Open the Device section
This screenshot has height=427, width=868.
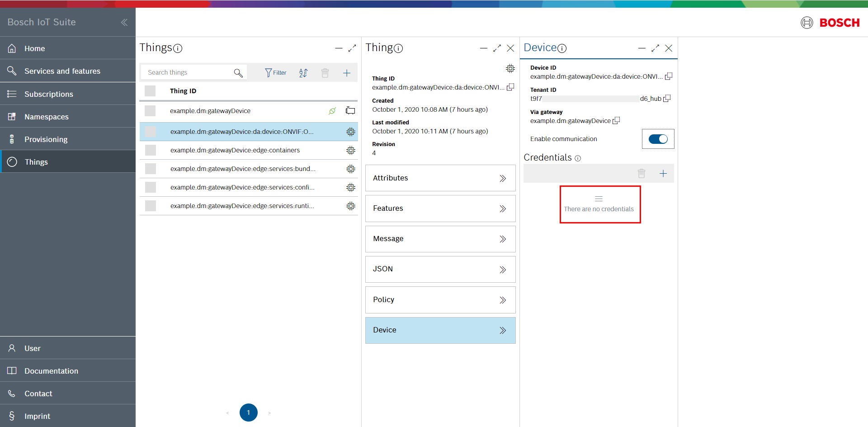[440, 330]
